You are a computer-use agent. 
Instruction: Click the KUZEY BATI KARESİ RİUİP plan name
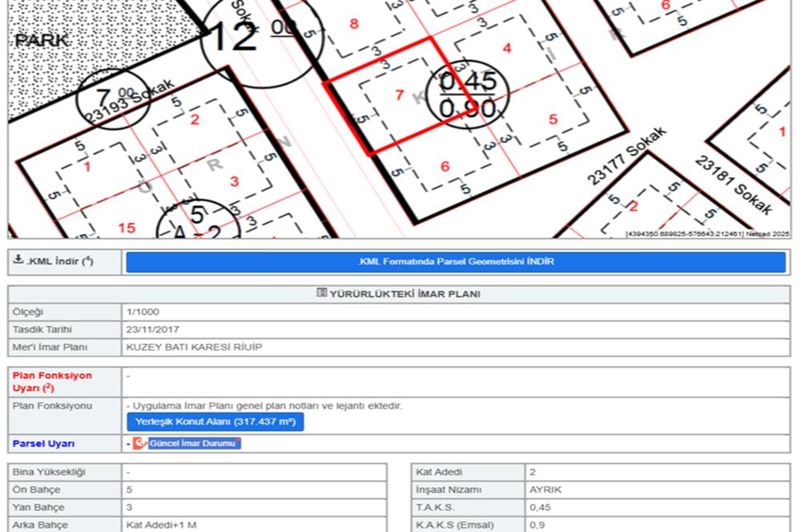point(194,348)
